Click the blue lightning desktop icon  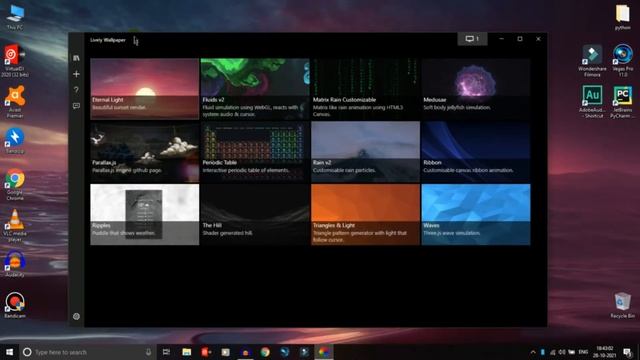(15, 141)
